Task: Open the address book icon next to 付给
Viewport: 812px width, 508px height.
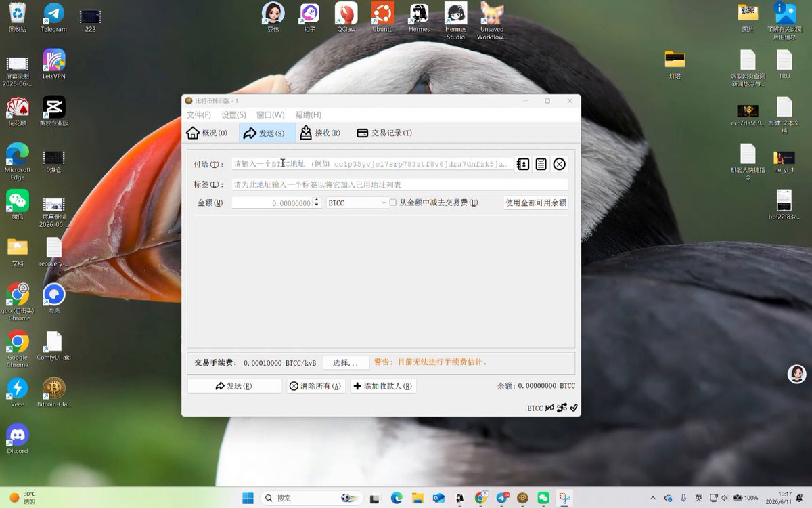Action: coord(523,164)
